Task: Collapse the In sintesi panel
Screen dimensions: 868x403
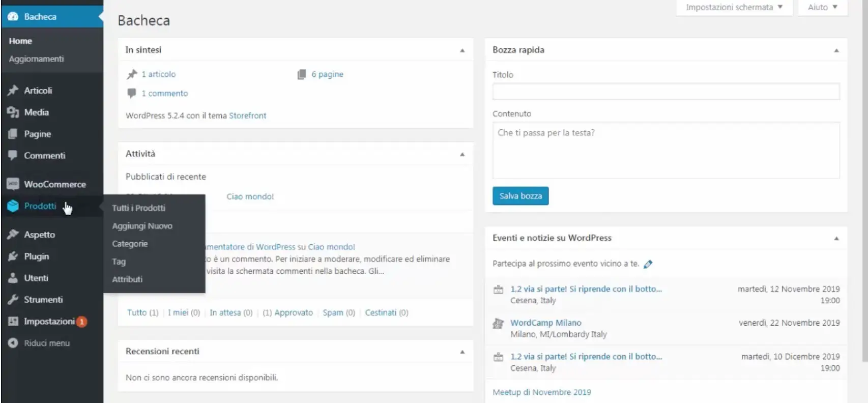Action: 462,50
